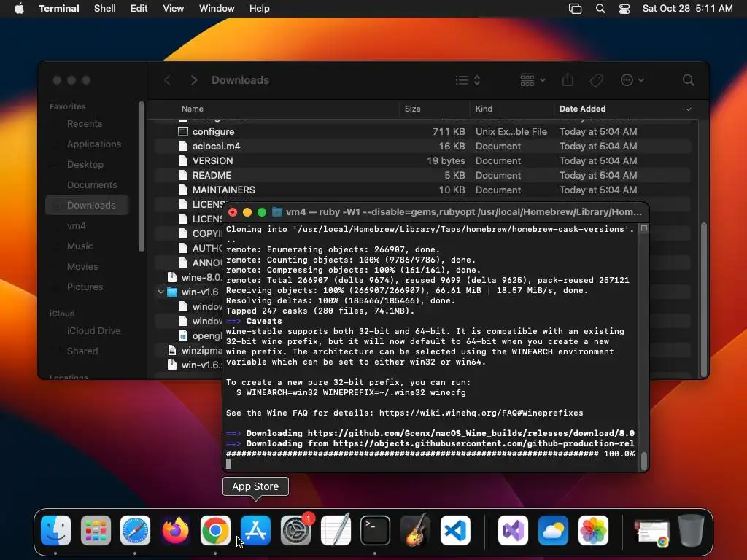Open the Apple menu
The height and width of the screenshot is (560, 747).
(19, 8)
